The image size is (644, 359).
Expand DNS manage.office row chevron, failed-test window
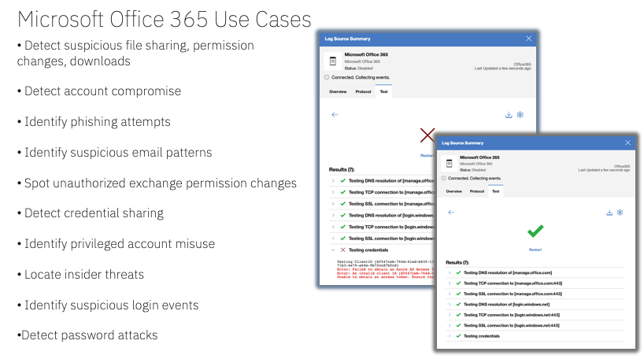point(333,180)
